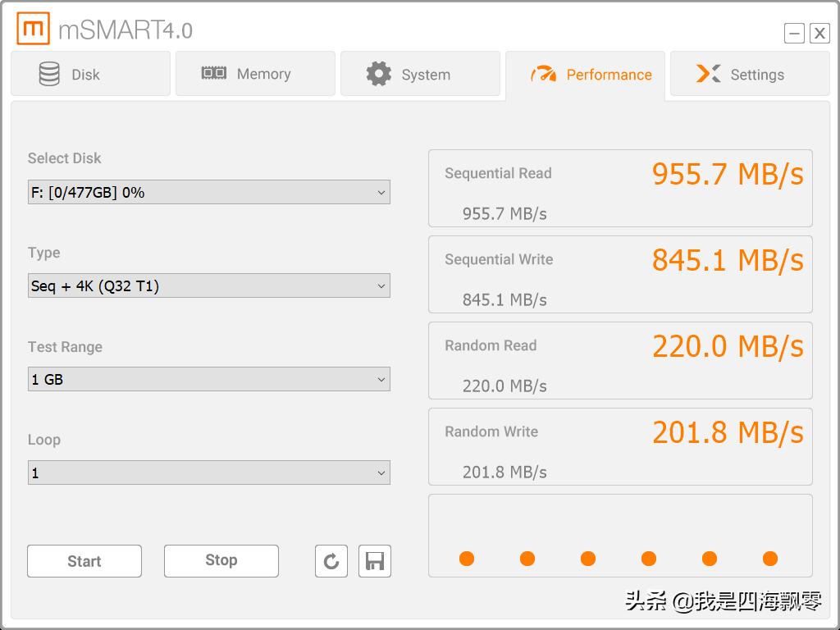The height and width of the screenshot is (630, 840).
Task: Click the refresh icon button
Action: tap(331, 561)
